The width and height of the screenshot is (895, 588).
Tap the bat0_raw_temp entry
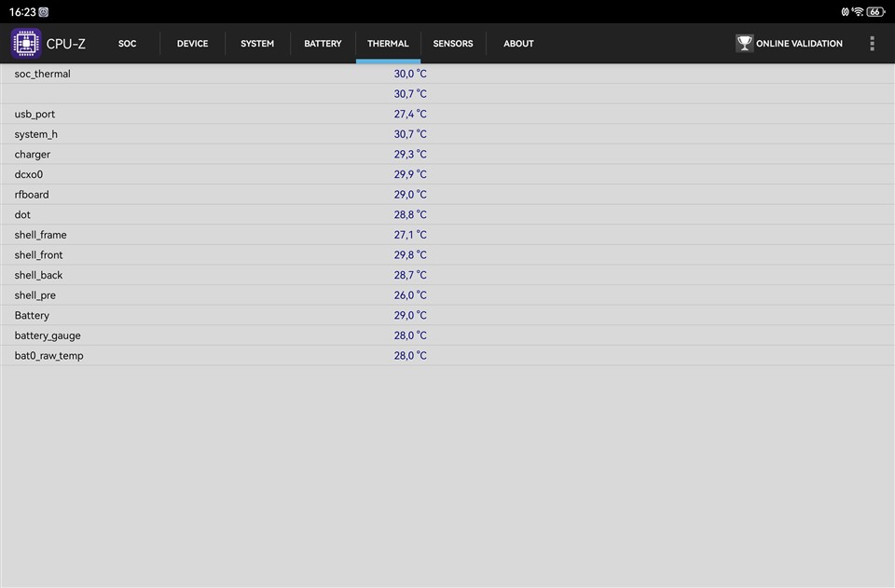447,356
